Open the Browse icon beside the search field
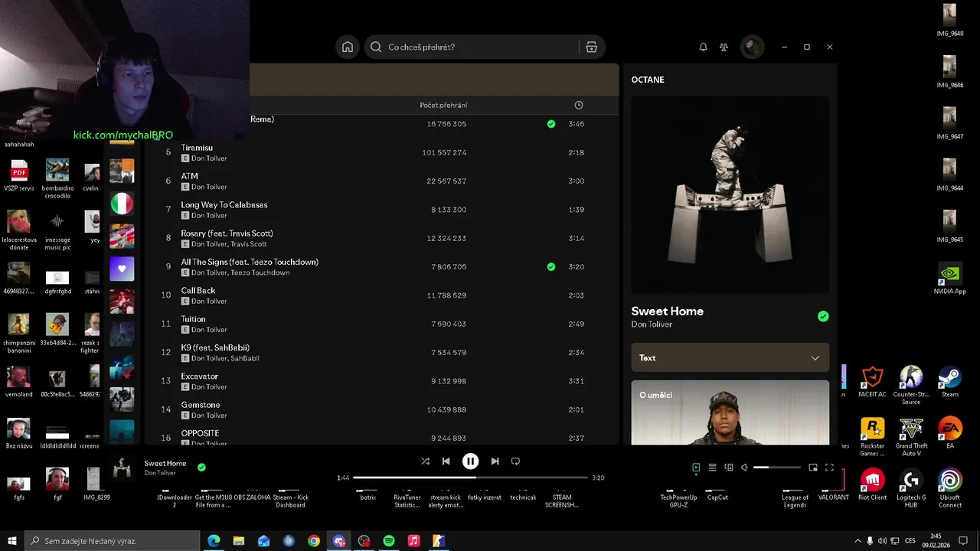The image size is (980, 551). pyautogui.click(x=591, y=47)
